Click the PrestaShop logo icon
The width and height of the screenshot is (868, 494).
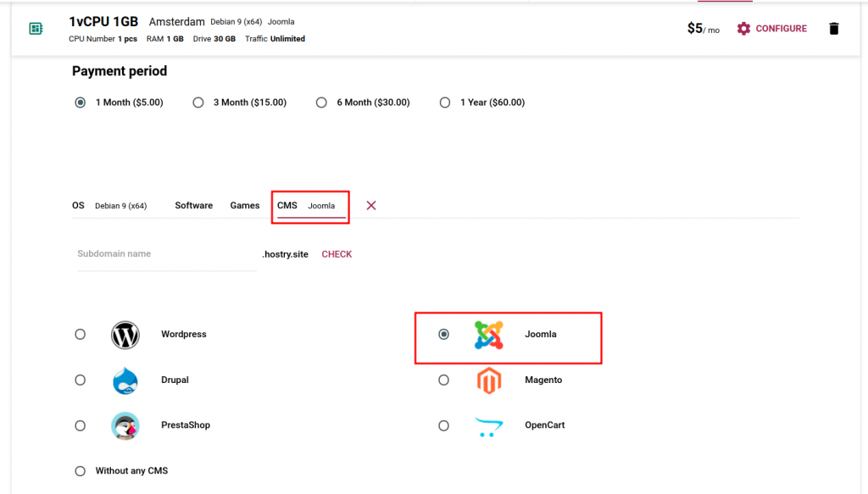click(125, 426)
